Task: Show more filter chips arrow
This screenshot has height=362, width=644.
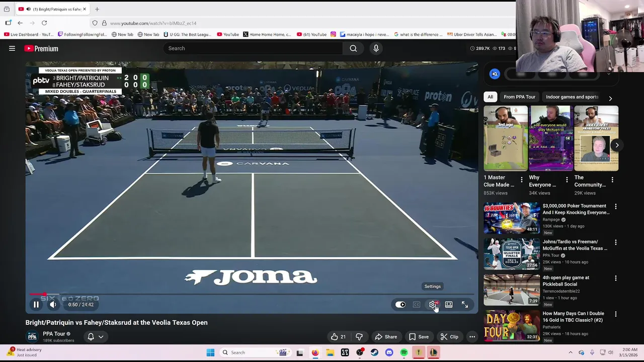Action: [610, 98]
